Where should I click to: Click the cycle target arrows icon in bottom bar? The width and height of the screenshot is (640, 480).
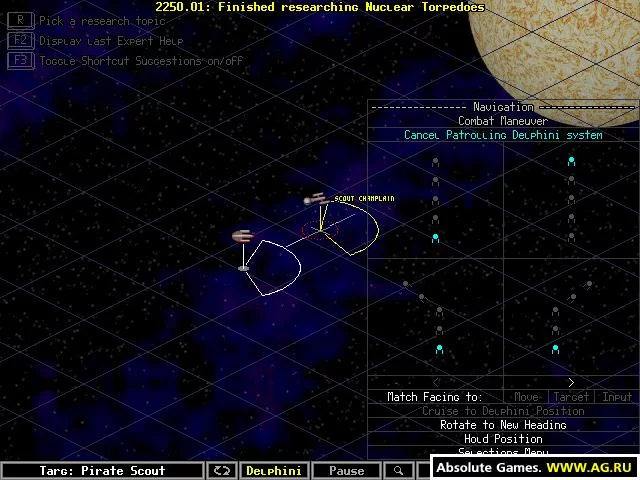click(222, 470)
